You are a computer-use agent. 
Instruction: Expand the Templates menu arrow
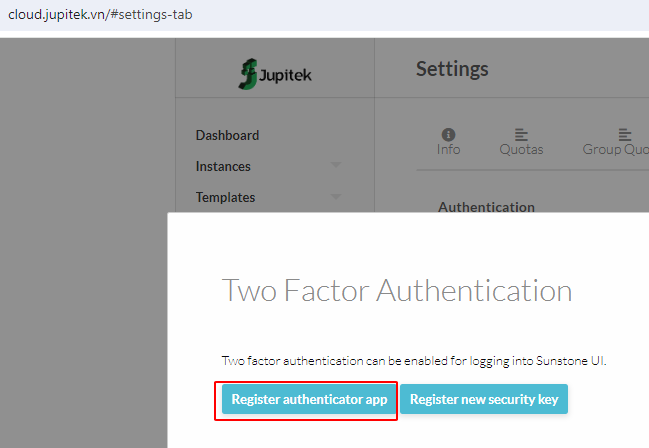pyautogui.click(x=336, y=197)
